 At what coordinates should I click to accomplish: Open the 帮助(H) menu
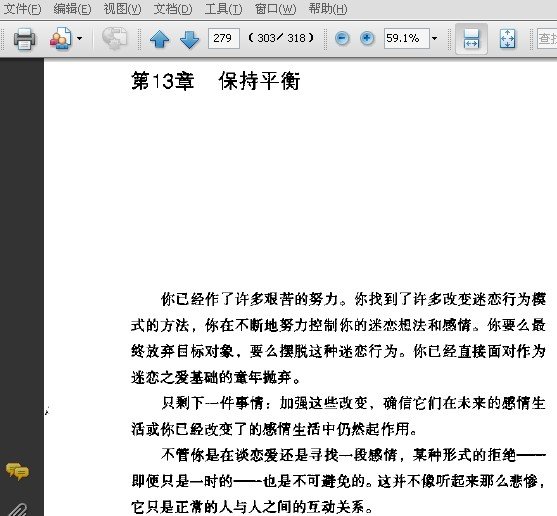tap(328, 9)
